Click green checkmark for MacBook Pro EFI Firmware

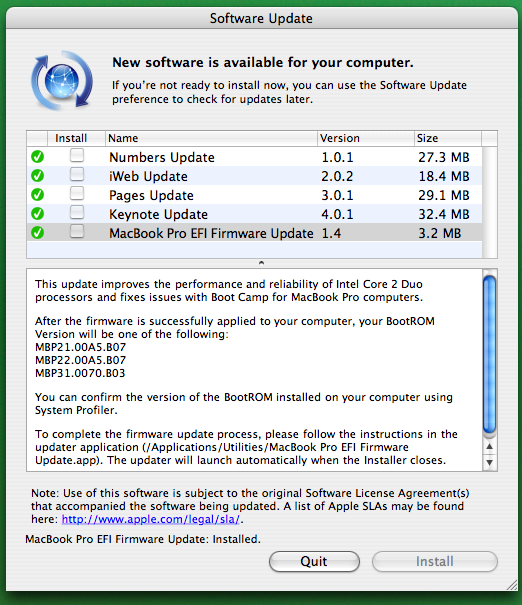point(37,233)
